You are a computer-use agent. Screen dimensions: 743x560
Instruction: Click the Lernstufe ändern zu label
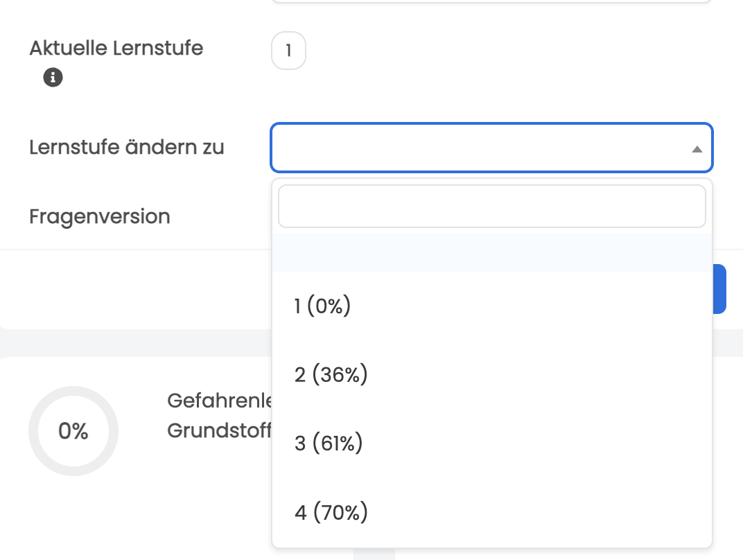click(127, 147)
